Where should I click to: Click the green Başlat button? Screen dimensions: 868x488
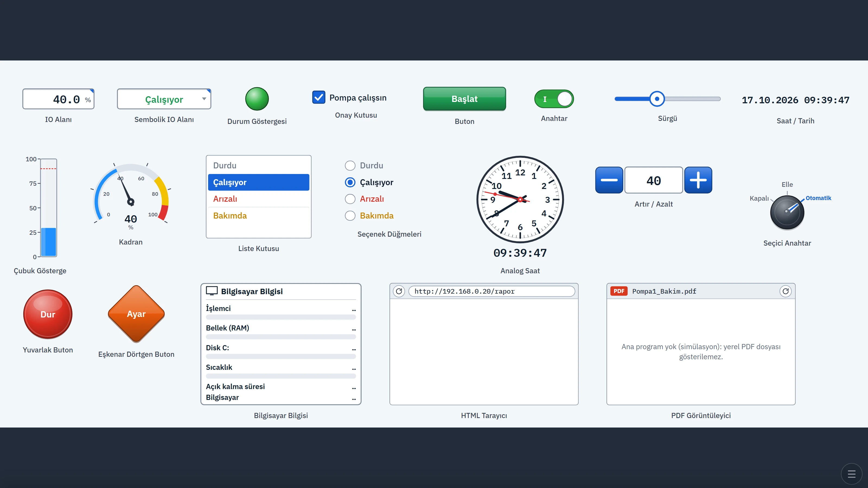[x=464, y=99]
